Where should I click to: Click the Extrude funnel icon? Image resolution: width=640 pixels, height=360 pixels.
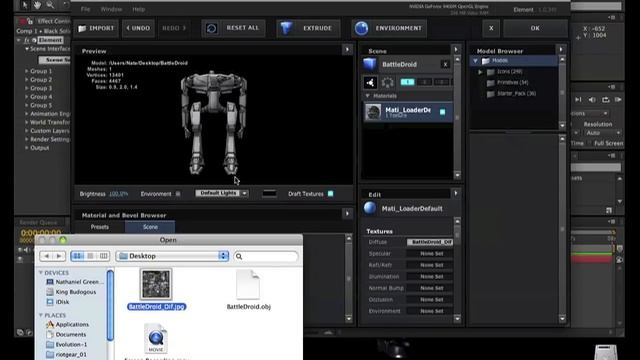coord(287,28)
